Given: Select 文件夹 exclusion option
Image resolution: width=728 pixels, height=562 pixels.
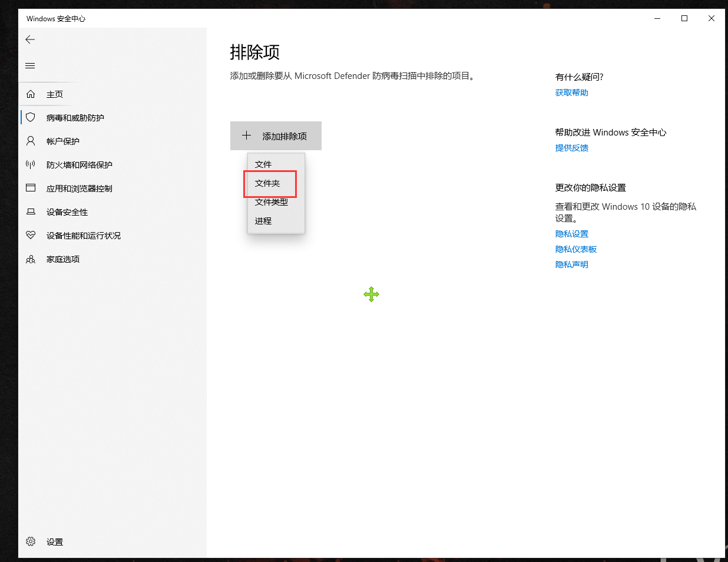Looking at the screenshot, I should click(x=267, y=183).
